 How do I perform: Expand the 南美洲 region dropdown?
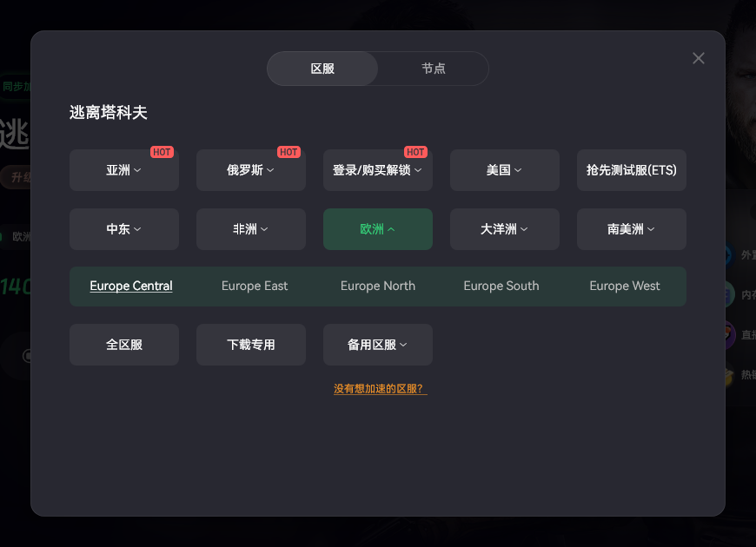(x=632, y=229)
